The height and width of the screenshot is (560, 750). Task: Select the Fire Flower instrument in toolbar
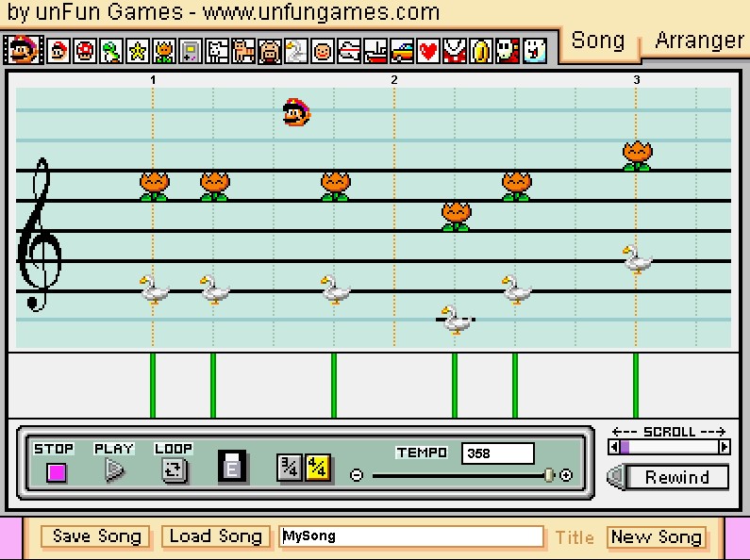point(164,51)
